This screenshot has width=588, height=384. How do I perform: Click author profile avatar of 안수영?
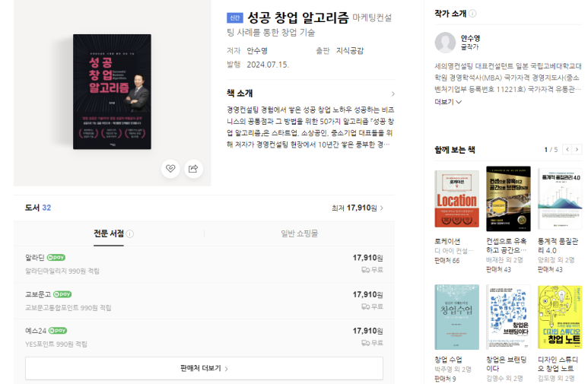445,43
